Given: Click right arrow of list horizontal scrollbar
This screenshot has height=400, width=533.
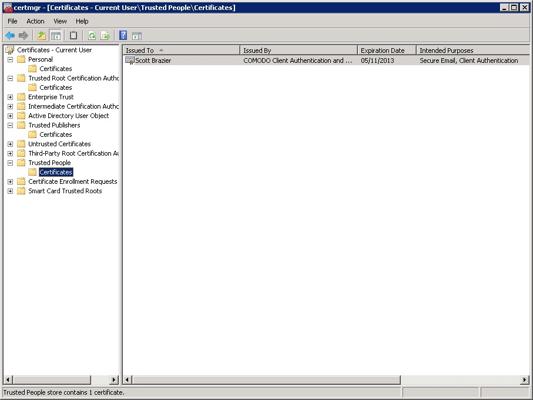Looking at the screenshot, I should click(525, 380).
